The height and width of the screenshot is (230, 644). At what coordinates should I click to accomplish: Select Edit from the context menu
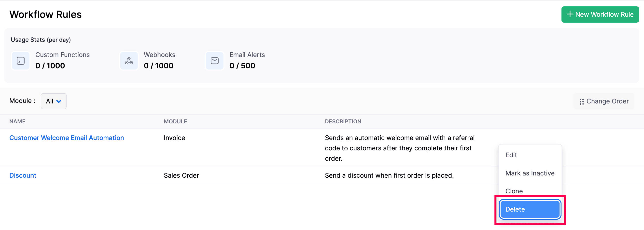click(x=511, y=155)
